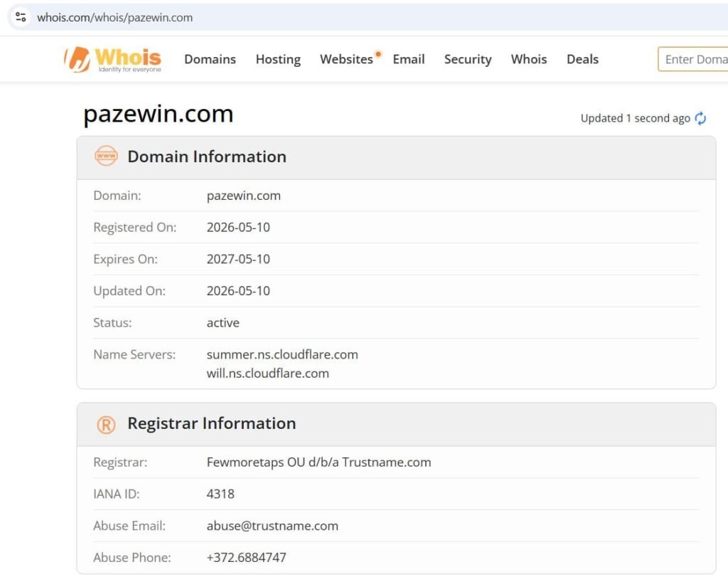Click the Enter Domain search field
Viewport: 728px width, 584px height.
click(x=692, y=60)
